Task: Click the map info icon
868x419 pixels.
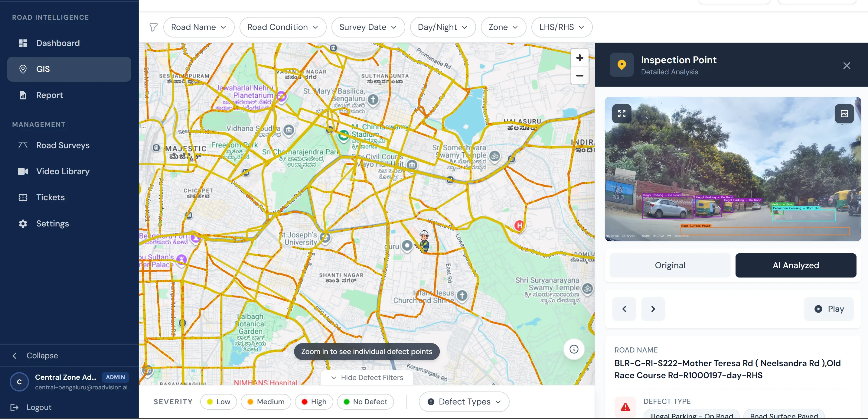Action: [x=574, y=349]
